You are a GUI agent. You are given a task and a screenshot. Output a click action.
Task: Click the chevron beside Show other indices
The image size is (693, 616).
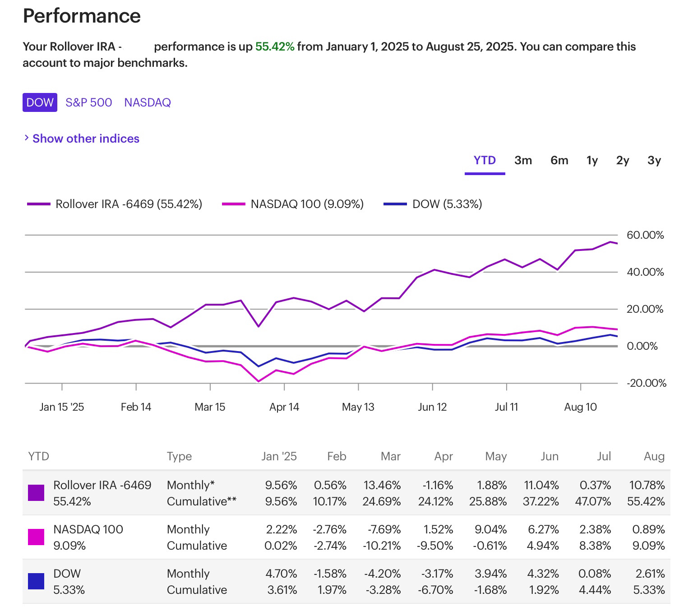tap(27, 138)
